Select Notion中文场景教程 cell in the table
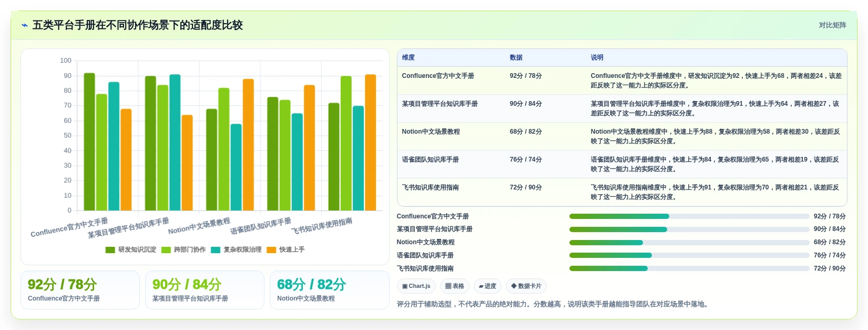The width and height of the screenshot is (868, 330). pyautogui.click(x=431, y=132)
